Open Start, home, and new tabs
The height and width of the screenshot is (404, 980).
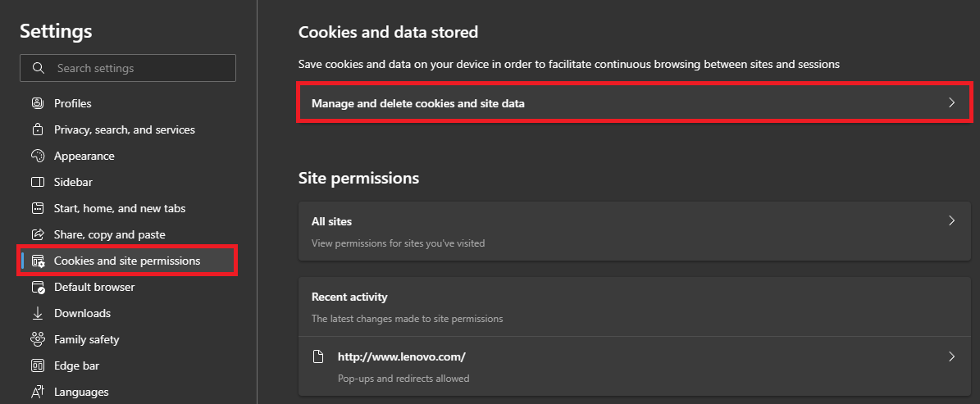pos(120,208)
